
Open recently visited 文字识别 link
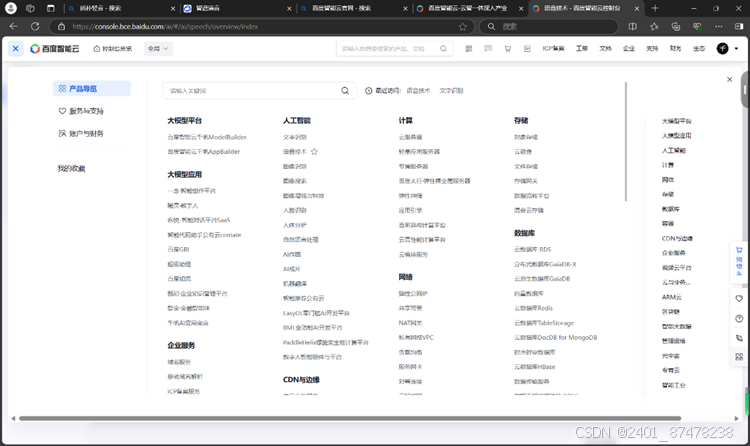click(451, 90)
